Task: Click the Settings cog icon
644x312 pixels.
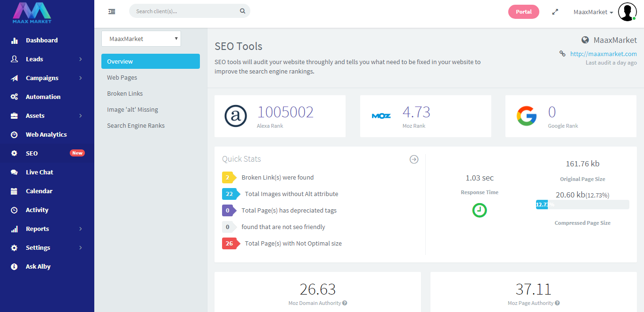Action: 15,247
